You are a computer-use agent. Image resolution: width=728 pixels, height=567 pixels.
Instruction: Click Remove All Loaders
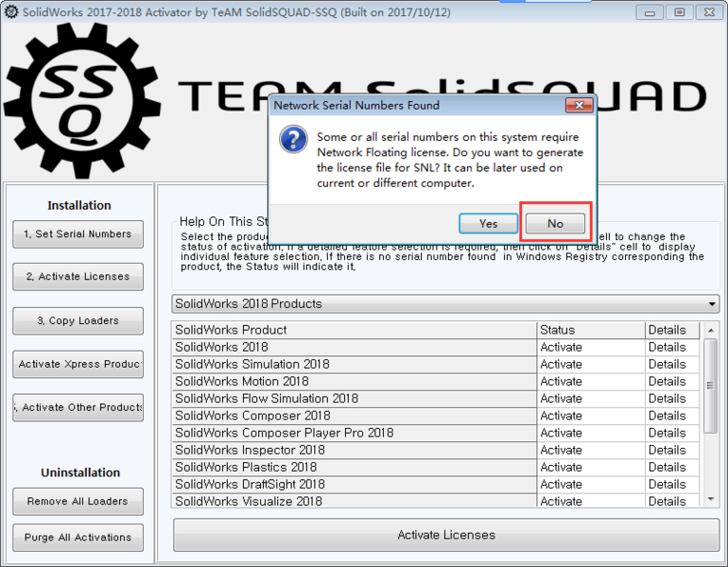pos(78,502)
